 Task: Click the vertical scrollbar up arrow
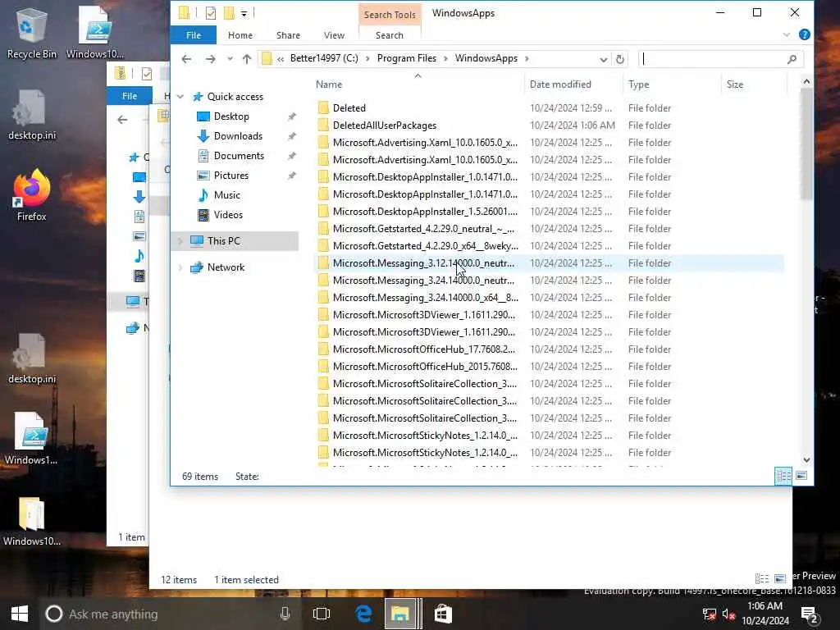pos(806,82)
